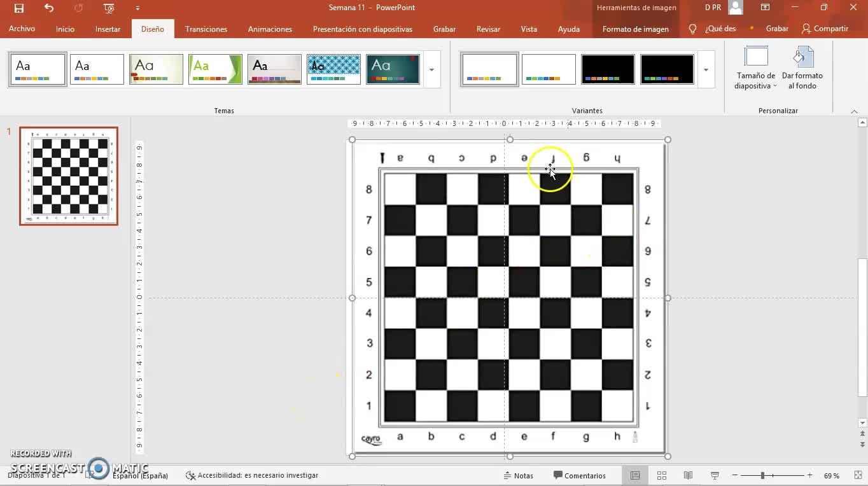Viewport: 868px width, 486px height.
Task: Apply the dark teal theme
Action: pos(393,69)
